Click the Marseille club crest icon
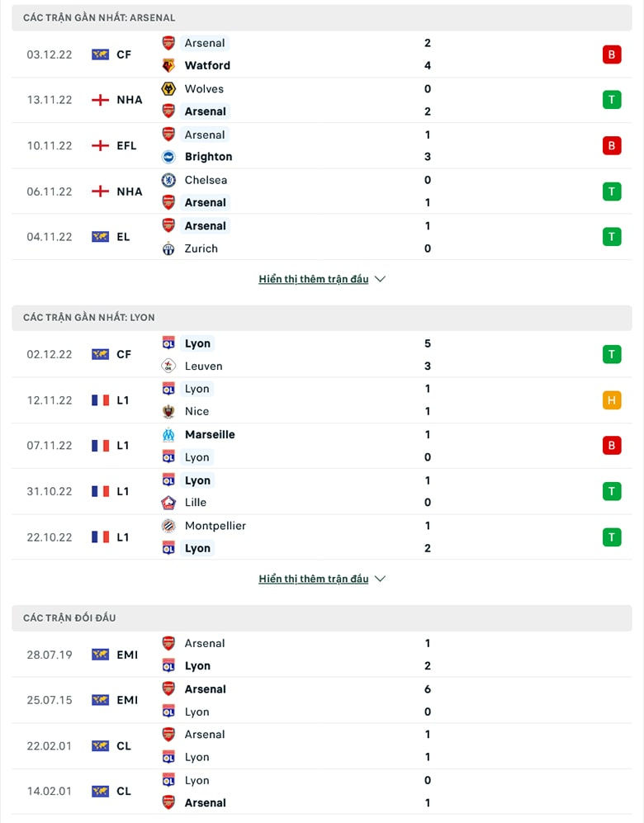 168,434
